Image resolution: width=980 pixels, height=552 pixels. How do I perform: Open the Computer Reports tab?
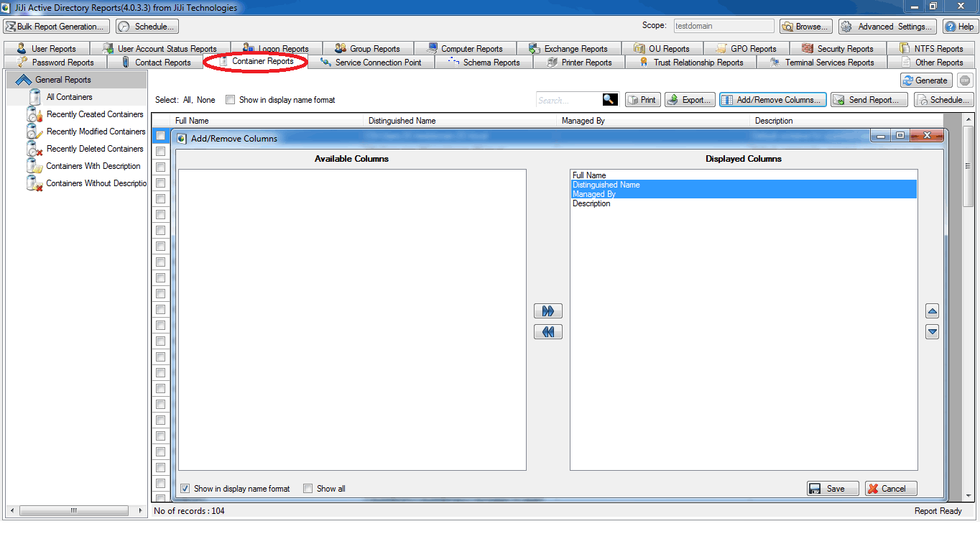(x=465, y=49)
